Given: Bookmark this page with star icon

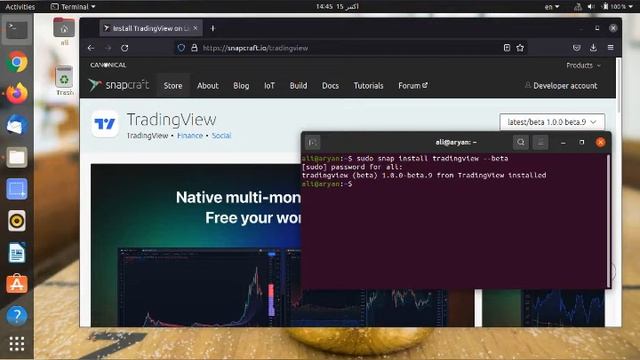Looking at the screenshot, I should coord(520,48).
